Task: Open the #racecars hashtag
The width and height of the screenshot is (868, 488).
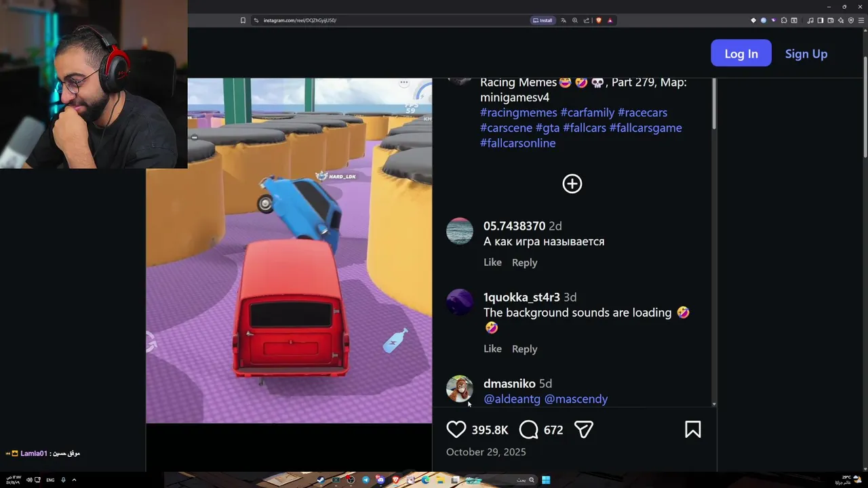Action: (x=642, y=113)
